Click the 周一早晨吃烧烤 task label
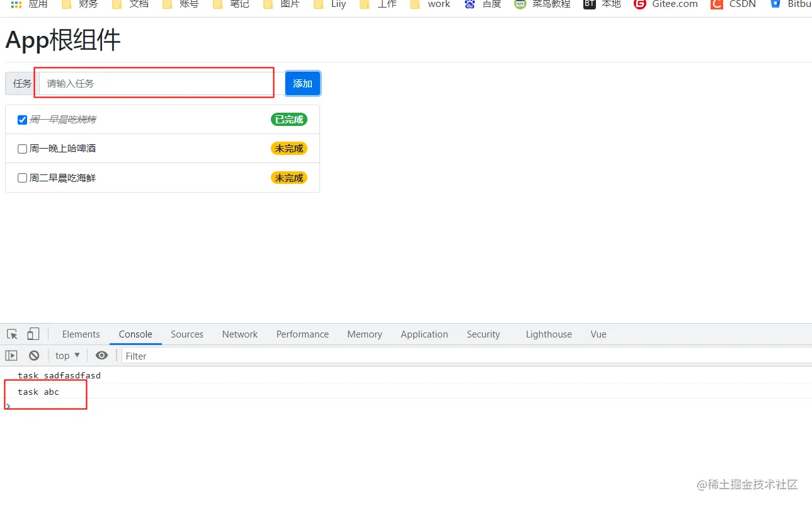The height and width of the screenshot is (505, 812). coord(62,120)
